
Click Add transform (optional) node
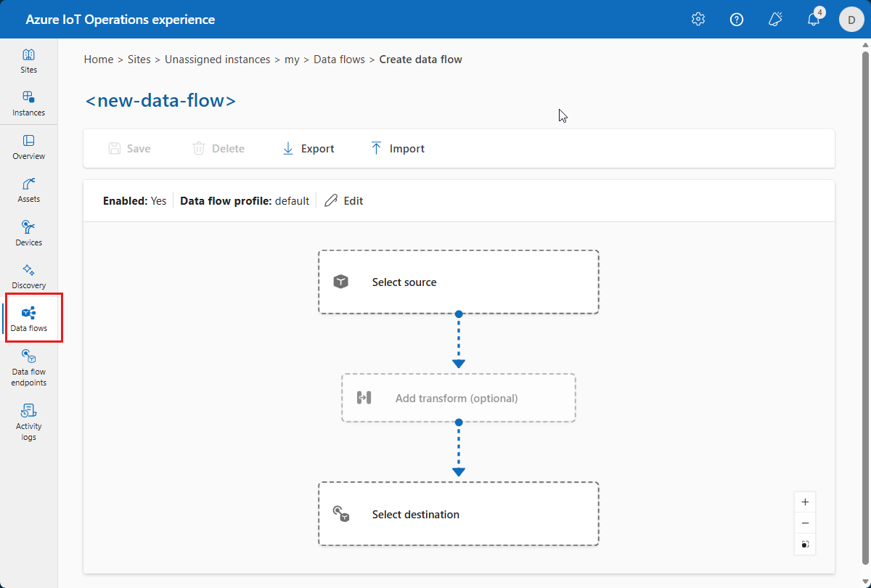click(458, 398)
